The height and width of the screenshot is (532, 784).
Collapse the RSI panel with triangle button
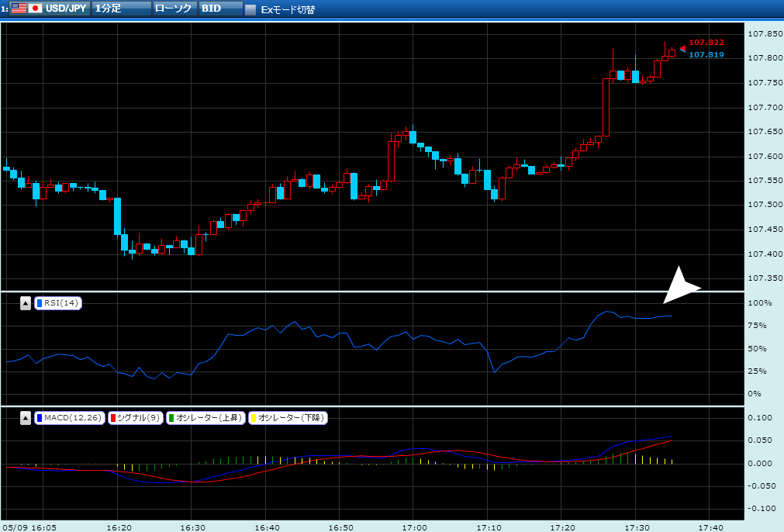(26, 303)
